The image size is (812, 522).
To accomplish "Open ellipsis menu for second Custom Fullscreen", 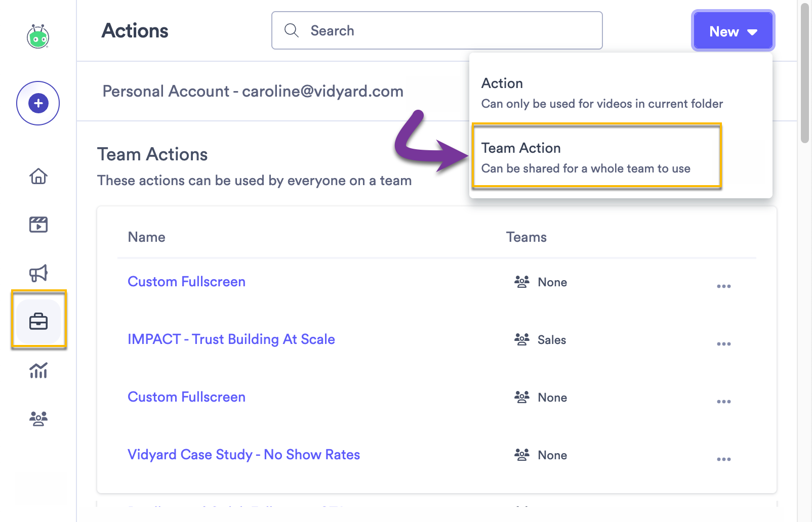I will (x=724, y=401).
